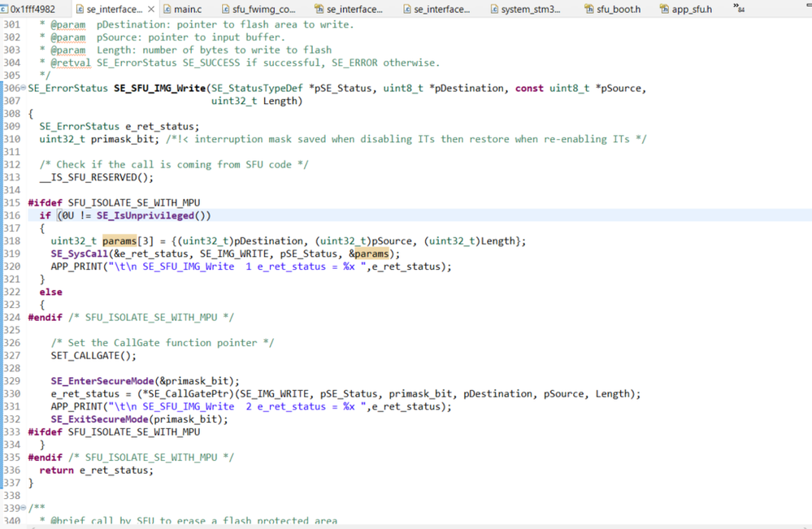This screenshot has width=812, height=529.
Task: Collapse the SE_SFU_IMG_Write function fold at line 306
Action: click(24, 88)
